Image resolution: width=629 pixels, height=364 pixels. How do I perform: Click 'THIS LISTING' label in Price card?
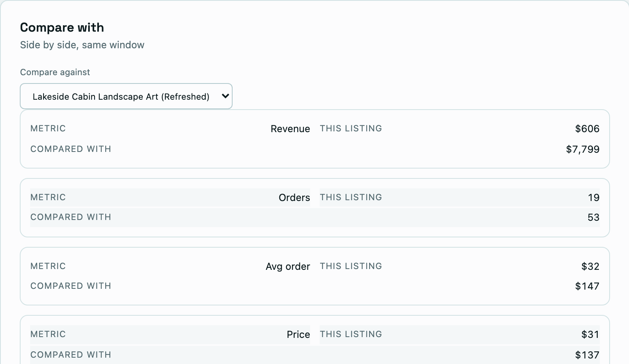(351, 334)
